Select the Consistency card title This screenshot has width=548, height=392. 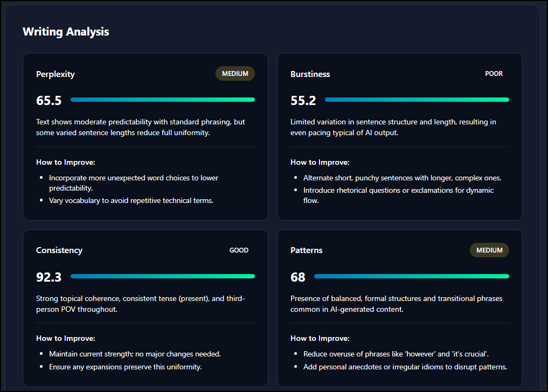(59, 250)
